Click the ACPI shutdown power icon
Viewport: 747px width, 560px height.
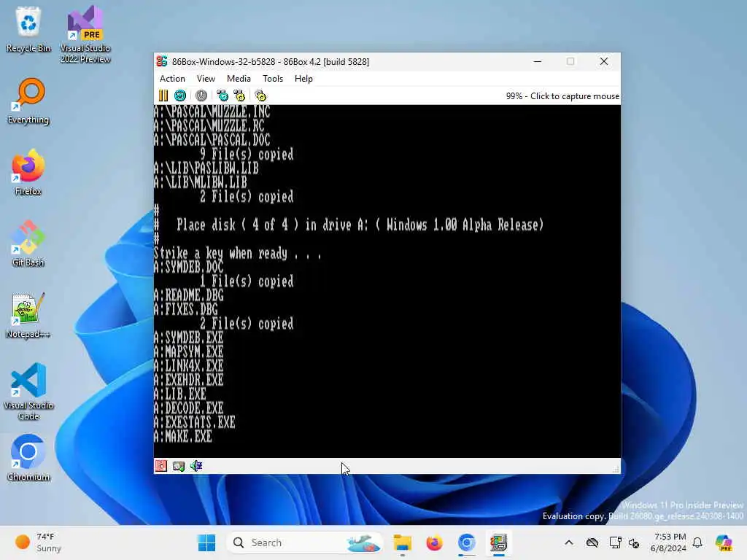tap(201, 96)
